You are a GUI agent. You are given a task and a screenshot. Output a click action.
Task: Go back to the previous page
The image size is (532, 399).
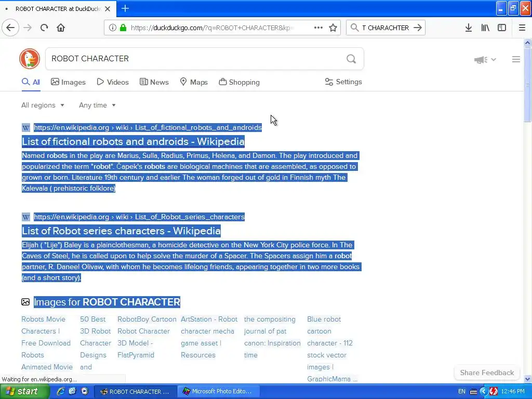point(10,28)
